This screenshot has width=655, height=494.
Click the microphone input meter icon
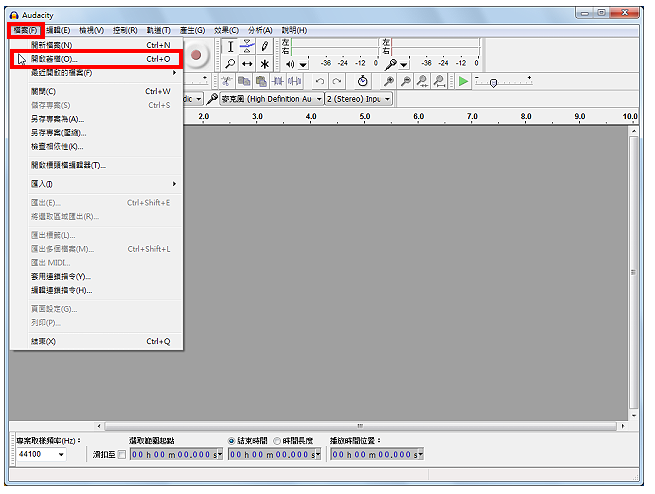390,64
